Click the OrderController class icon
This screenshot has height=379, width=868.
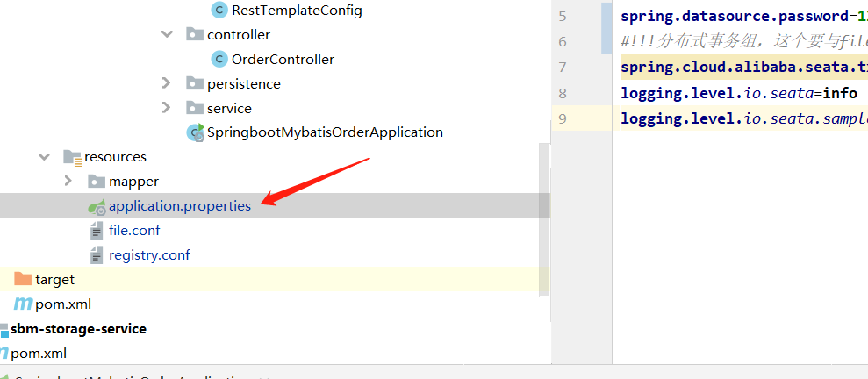219,59
